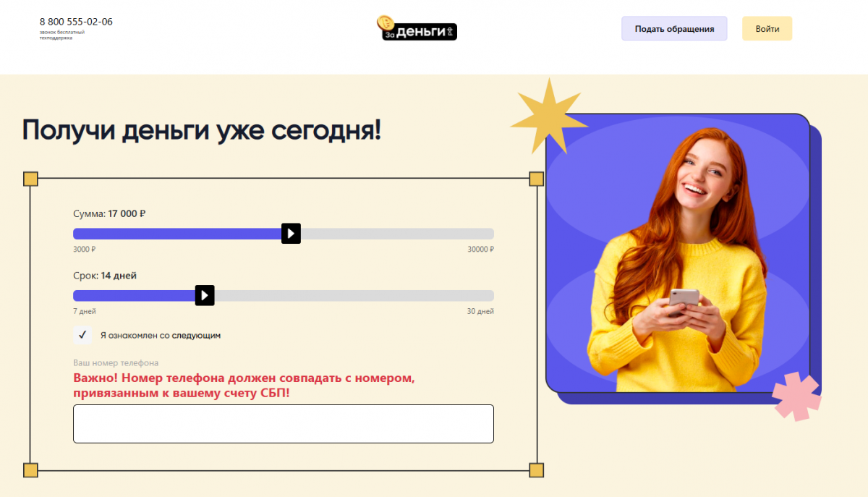Click the top-right yellow corner square
The image size is (868, 497).
click(x=536, y=179)
